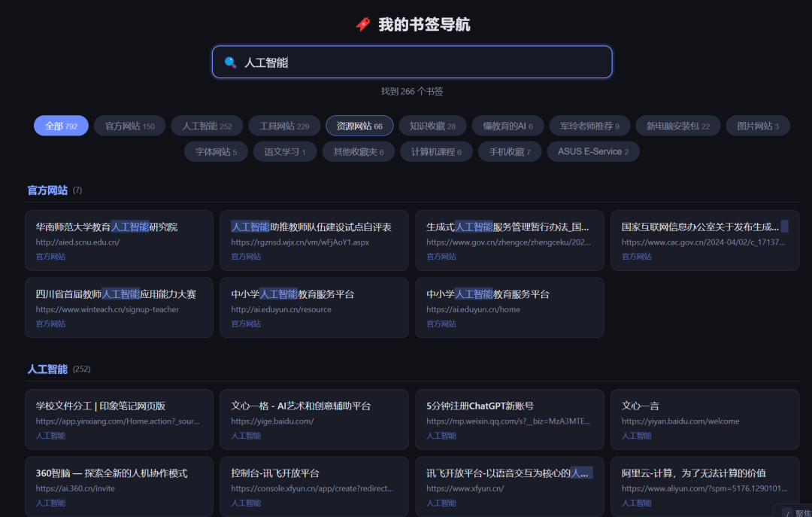
Task: Open 国家互联网信息办公室关于发布生成 bookmark
Action: pos(704,241)
